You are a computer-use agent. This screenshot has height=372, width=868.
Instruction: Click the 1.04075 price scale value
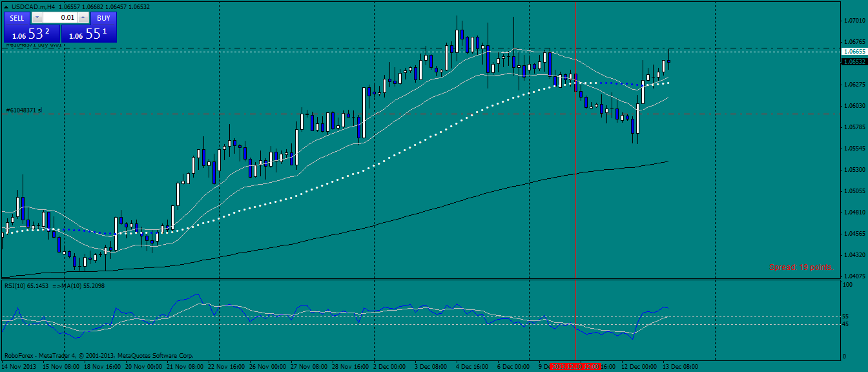pyautogui.click(x=854, y=276)
